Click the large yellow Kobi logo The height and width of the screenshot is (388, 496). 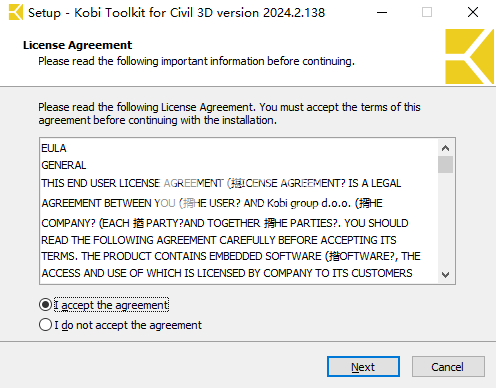(x=469, y=56)
